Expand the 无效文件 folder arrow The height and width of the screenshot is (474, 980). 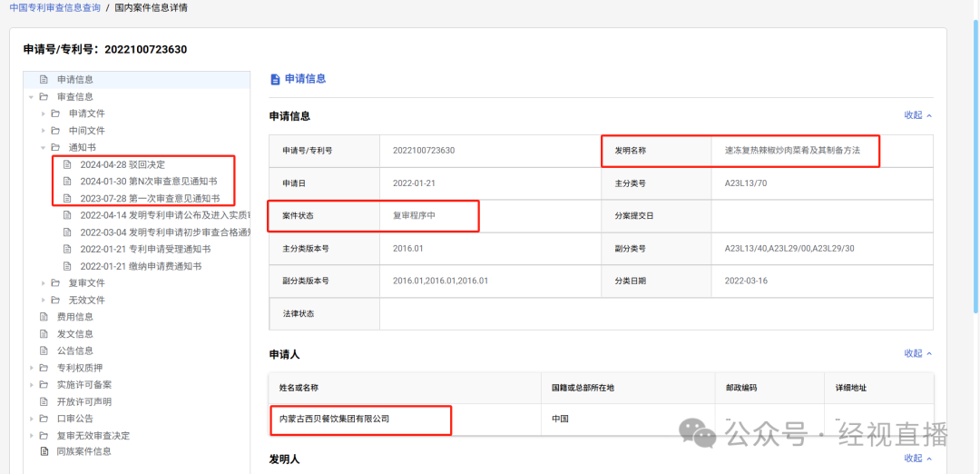[44, 301]
